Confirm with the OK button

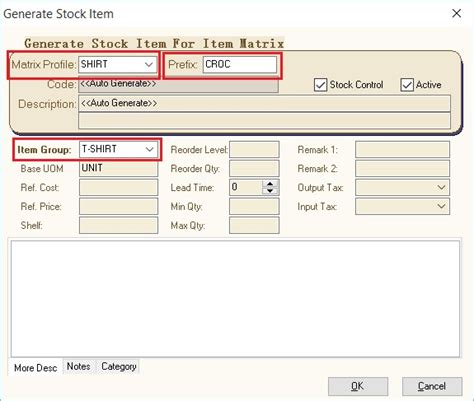358,386
